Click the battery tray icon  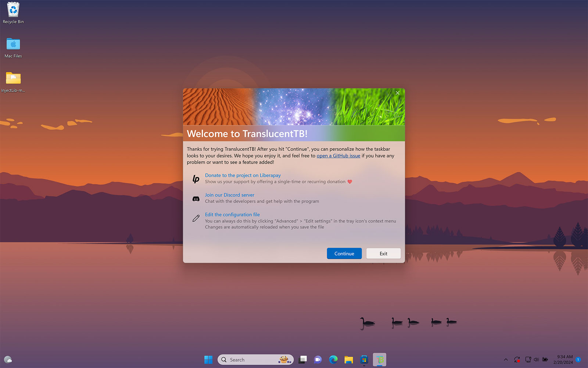(x=545, y=360)
